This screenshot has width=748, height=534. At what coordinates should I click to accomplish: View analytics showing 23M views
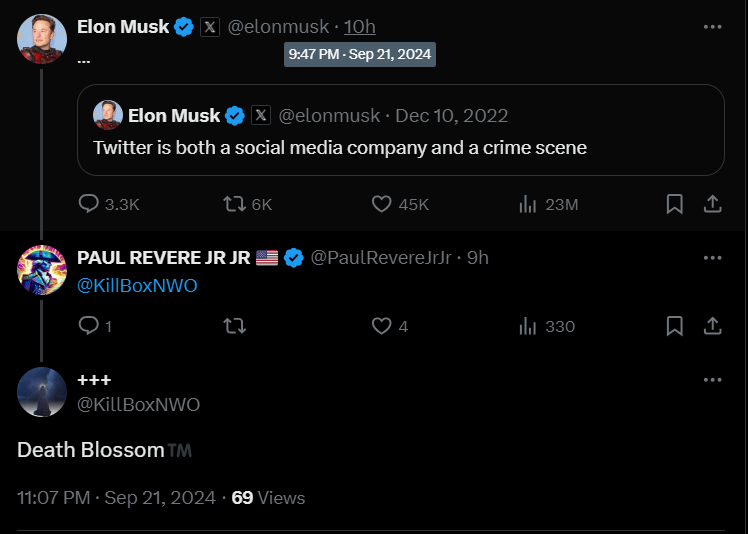tap(528, 204)
